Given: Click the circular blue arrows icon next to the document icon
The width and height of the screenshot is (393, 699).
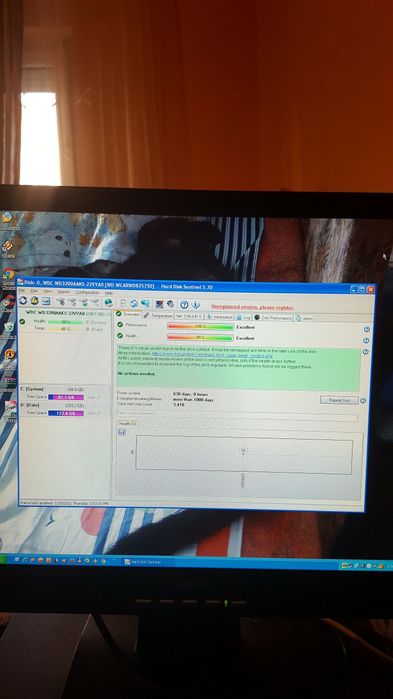Looking at the screenshot, I should (x=134, y=303).
